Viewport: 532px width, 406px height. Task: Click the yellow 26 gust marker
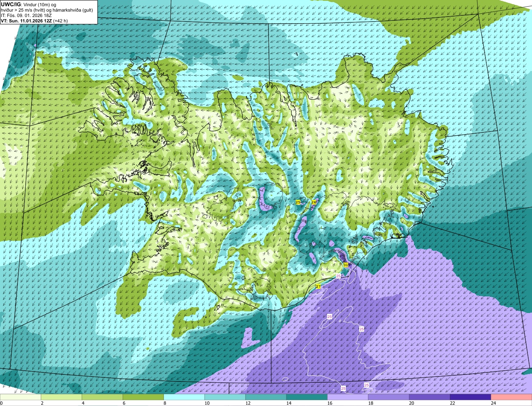pyautogui.click(x=314, y=202)
